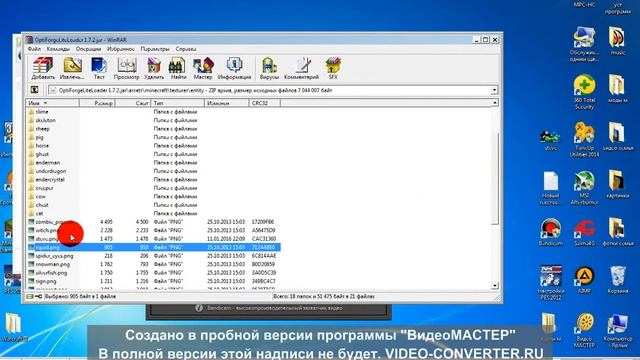Click the up-one-level icon beside address bar

tap(35, 90)
